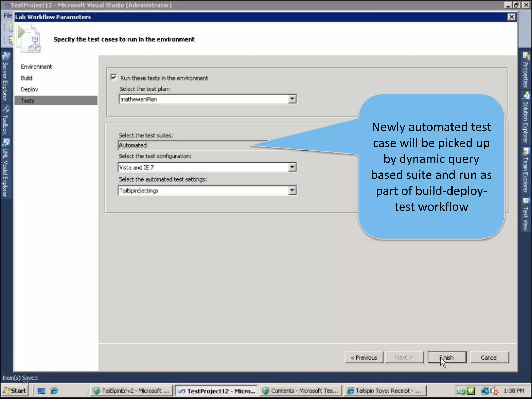Show the Solution Explorer panel icon
The width and height of the screenshot is (532, 399).
pyautogui.click(x=526, y=96)
